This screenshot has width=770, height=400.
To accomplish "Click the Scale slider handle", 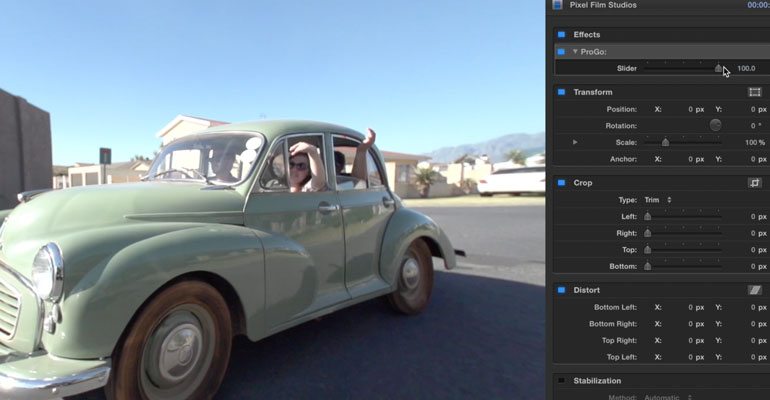I will [665, 142].
